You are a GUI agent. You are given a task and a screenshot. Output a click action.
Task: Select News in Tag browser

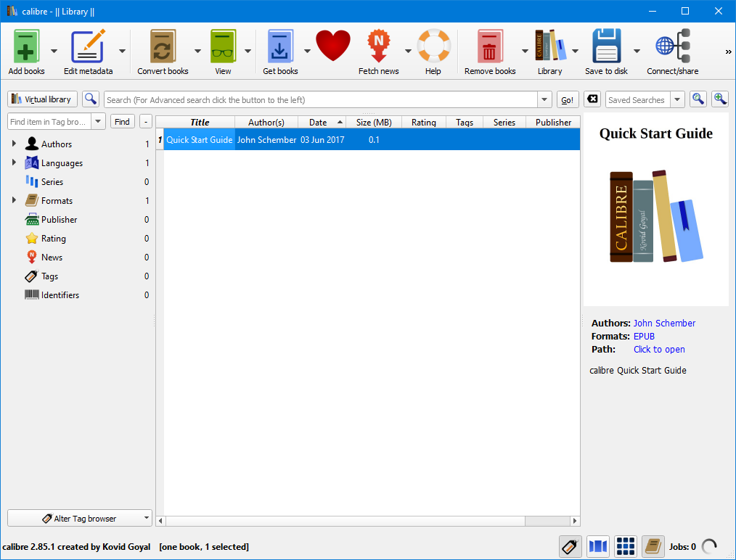point(52,257)
